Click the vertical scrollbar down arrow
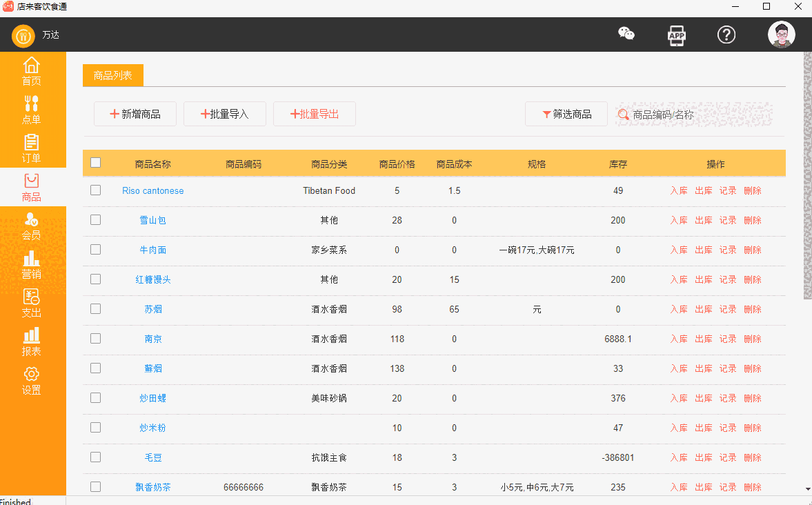Image resolution: width=812 pixels, height=505 pixels. click(x=808, y=489)
